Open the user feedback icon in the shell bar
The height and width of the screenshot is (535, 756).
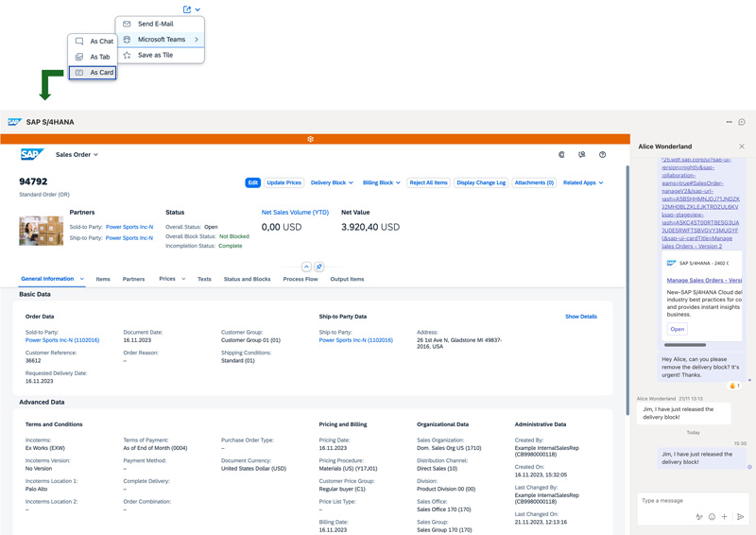click(x=582, y=155)
